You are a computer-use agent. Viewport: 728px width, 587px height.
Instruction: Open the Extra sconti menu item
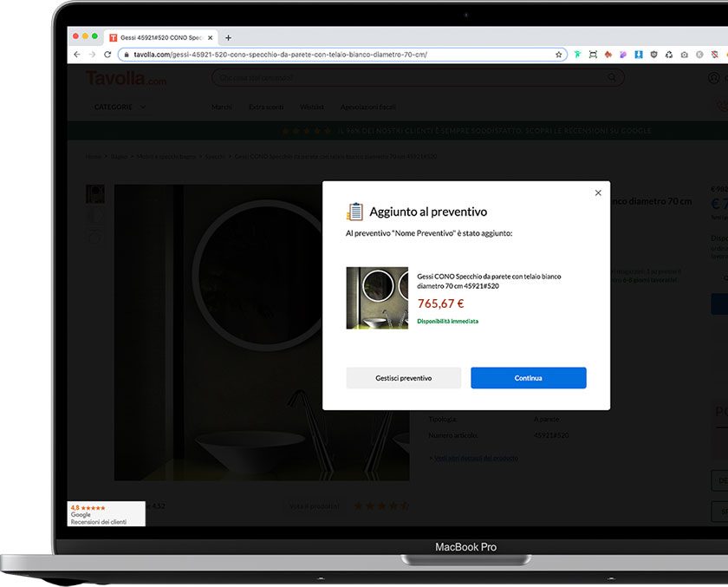pos(266,107)
